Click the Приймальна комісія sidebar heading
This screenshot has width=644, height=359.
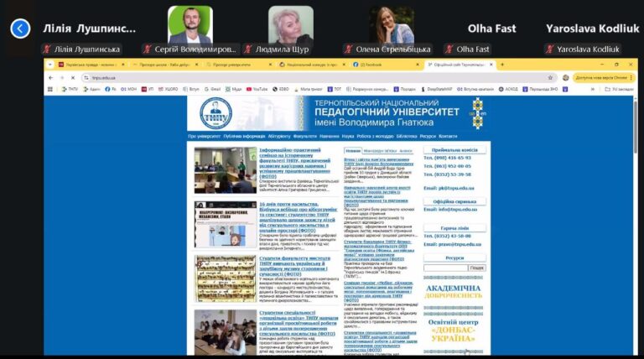[x=454, y=150]
